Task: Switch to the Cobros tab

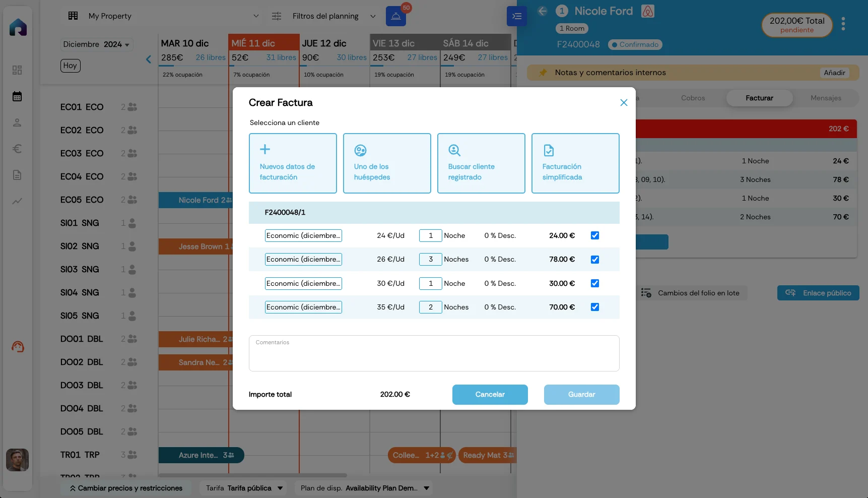Action: point(693,98)
